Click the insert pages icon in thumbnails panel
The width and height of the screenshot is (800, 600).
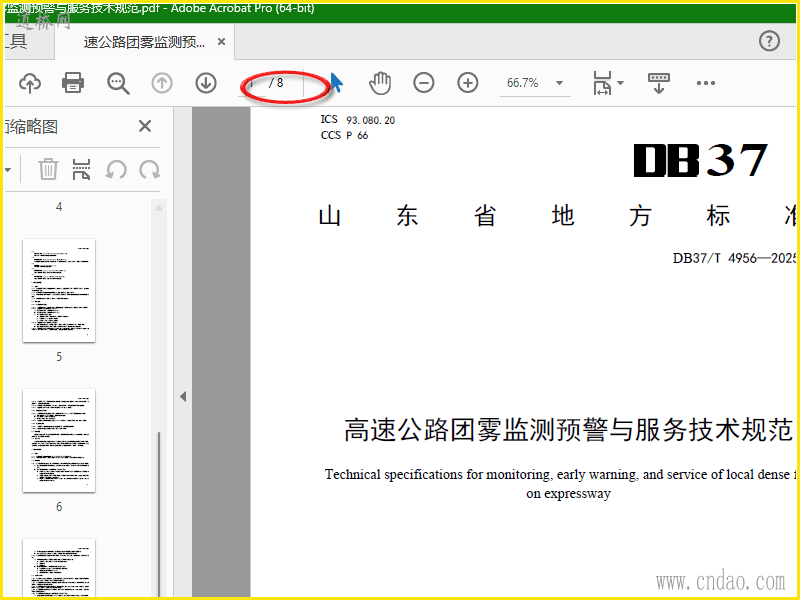point(82,169)
